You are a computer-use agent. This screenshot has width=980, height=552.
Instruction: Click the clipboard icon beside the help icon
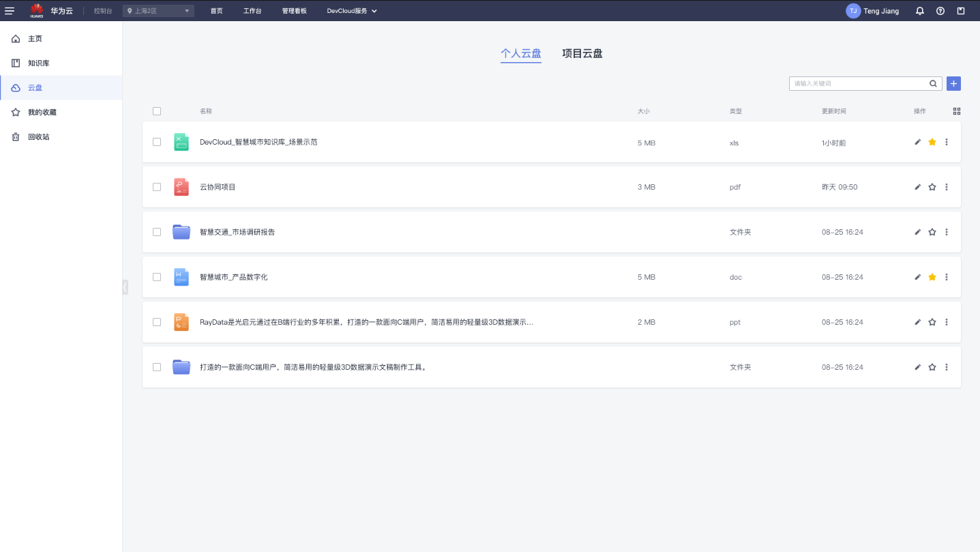click(x=961, y=11)
